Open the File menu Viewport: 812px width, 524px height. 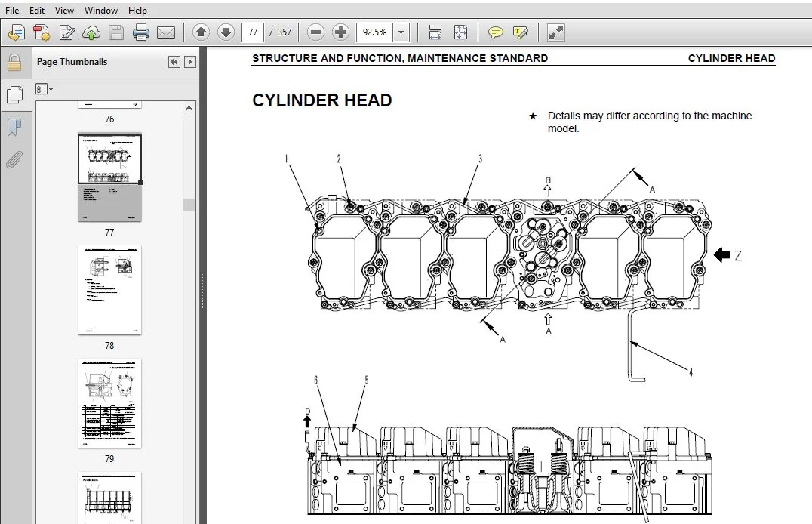12,11
